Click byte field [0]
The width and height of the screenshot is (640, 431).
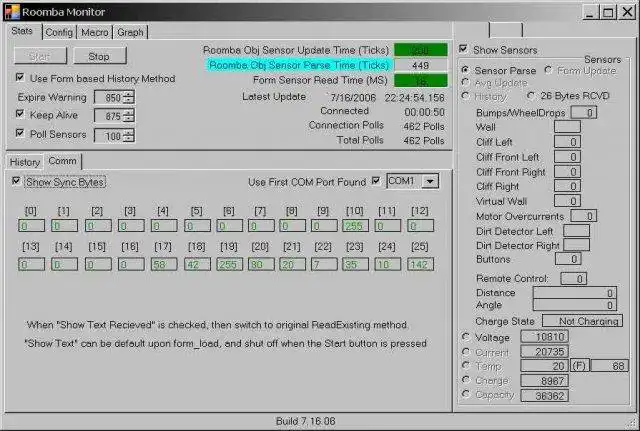click(31, 226)
